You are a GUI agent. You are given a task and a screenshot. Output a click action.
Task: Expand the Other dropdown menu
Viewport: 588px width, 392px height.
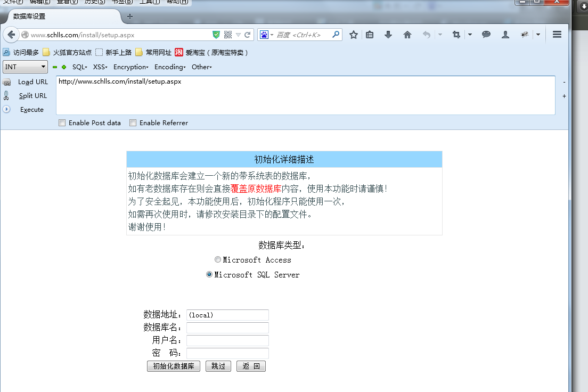click(x=202, y=67)
